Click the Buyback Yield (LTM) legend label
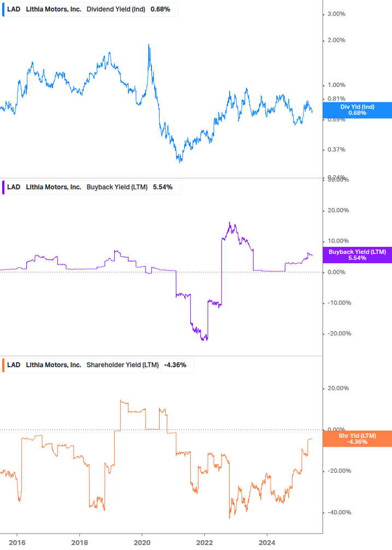392x550 pixels. tap(116, 187)
